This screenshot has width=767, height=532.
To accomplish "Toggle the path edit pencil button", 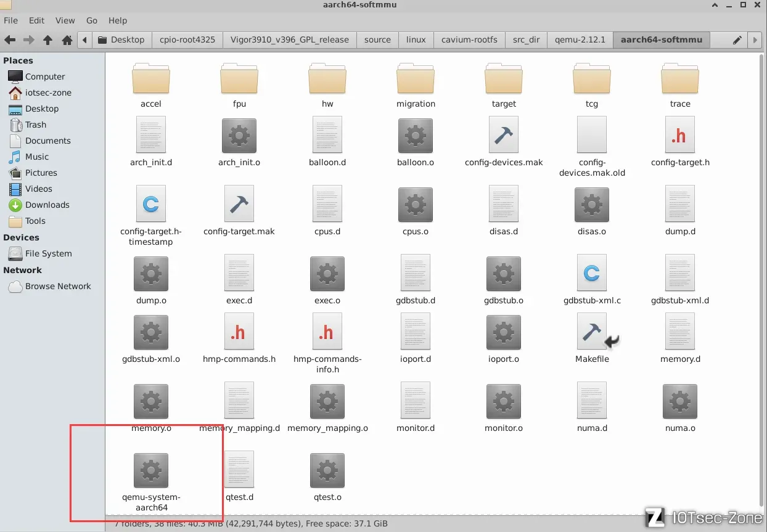I will pos(737,40).
